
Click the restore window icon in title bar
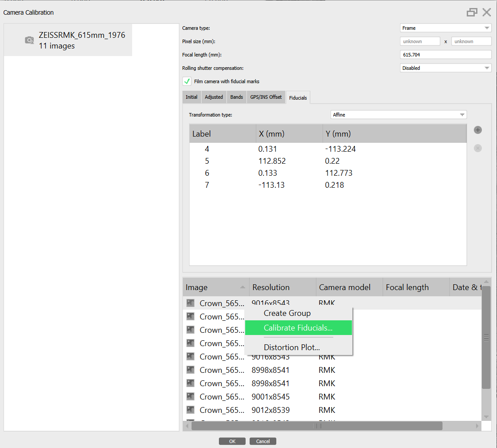(x=472, y=12)
